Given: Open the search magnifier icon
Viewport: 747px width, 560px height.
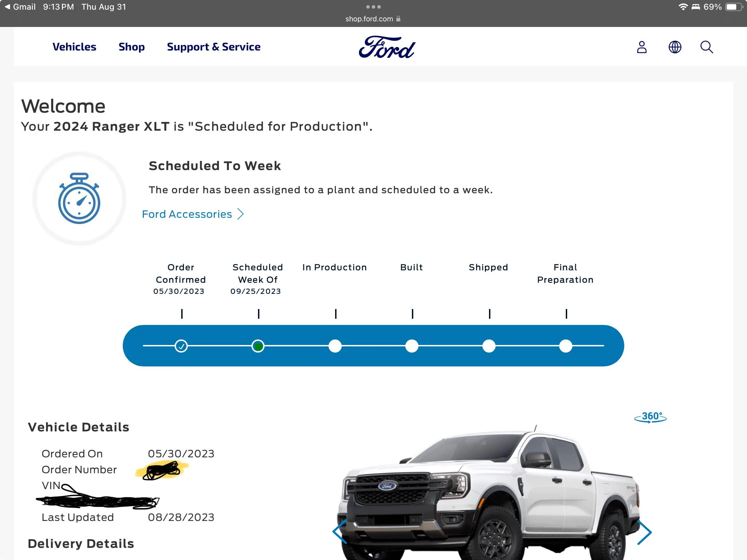Looking at the screenshot, I should pyautogui.click(x=707, y=47).
